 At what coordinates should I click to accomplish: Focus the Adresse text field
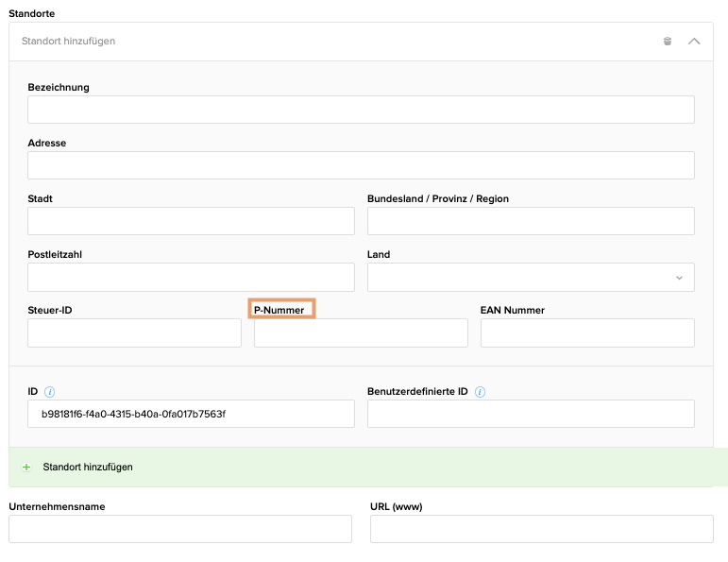point(361,165)
